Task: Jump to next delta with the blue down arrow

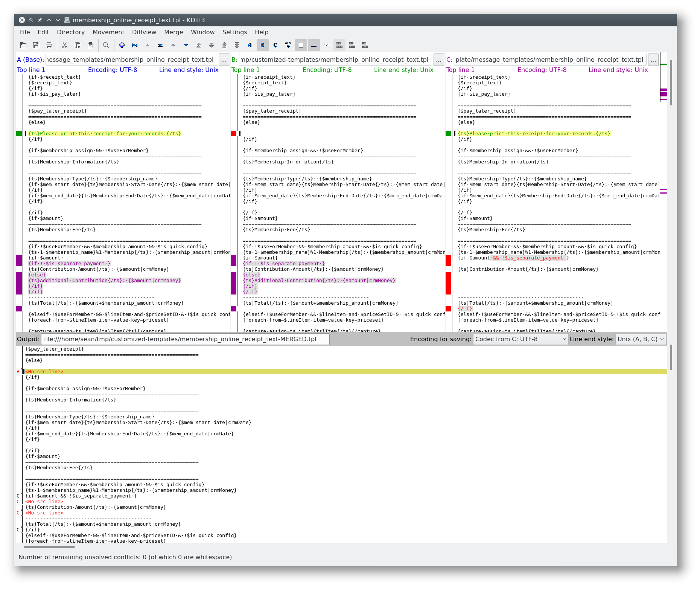Action: (x=186, y=45)
